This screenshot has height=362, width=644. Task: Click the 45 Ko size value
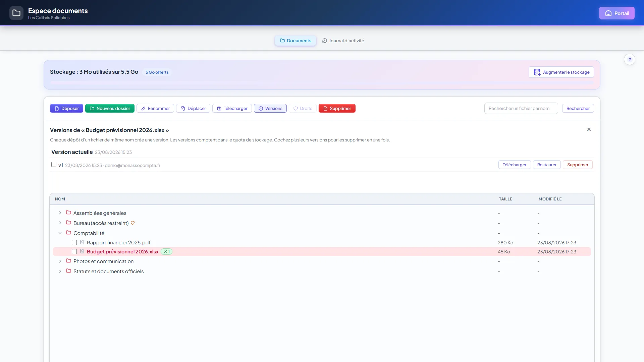(x=504, y=251)
